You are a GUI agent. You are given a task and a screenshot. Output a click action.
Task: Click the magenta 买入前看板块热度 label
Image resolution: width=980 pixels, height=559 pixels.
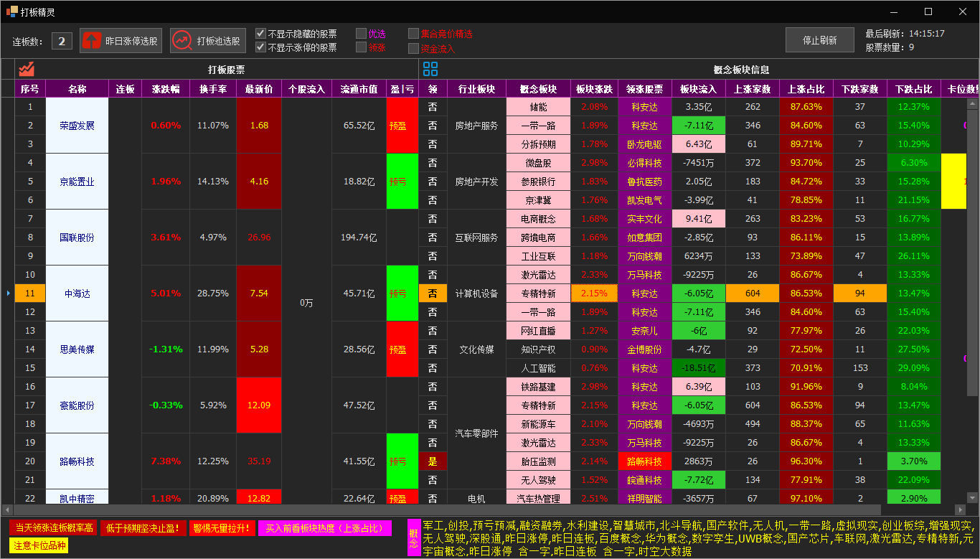click(x=325, y=528)
